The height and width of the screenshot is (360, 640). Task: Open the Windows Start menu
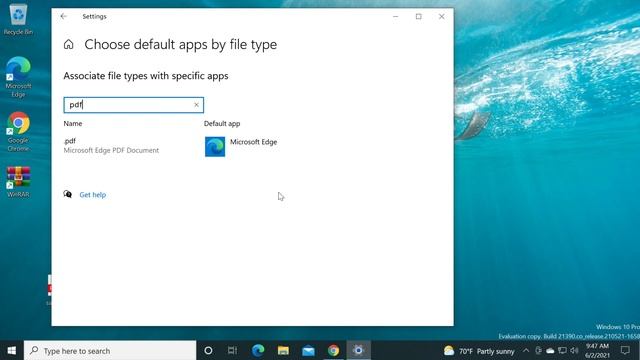12,351
